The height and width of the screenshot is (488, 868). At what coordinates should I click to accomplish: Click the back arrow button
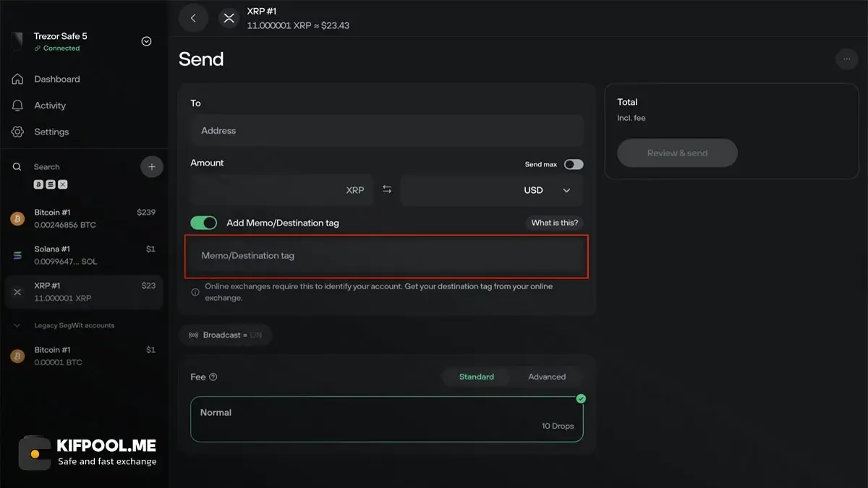click(193, 18)
